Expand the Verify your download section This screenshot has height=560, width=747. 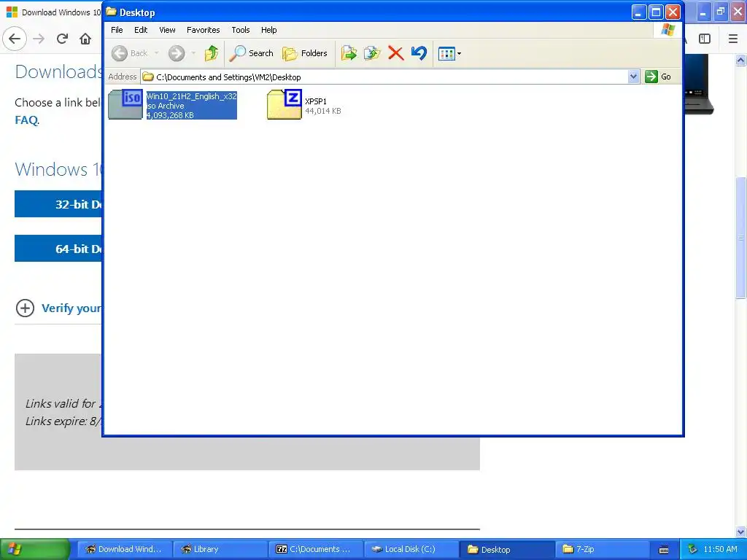pos(58,308)
